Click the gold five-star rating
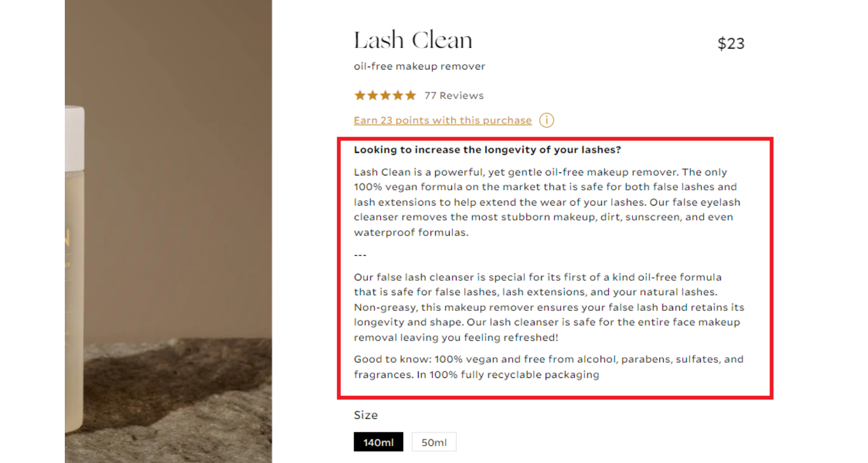The height and width of the screenshot is (463, 868). point(385,95)
